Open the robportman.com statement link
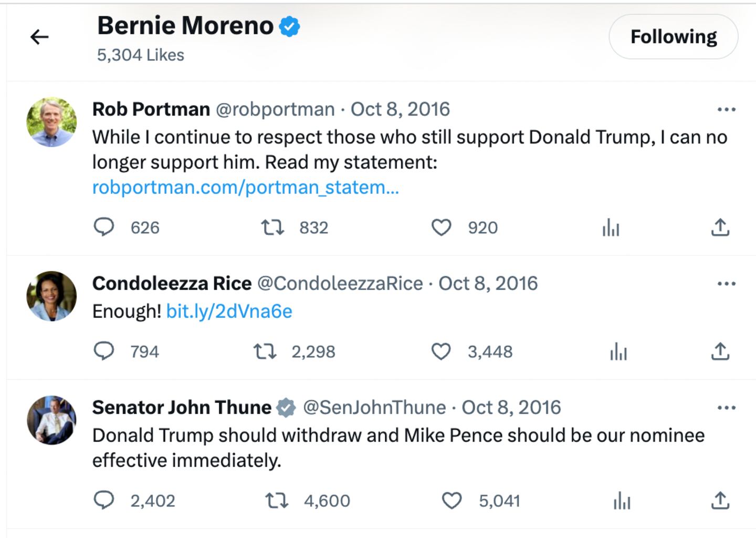756x538 pixels. coord(245,187)
